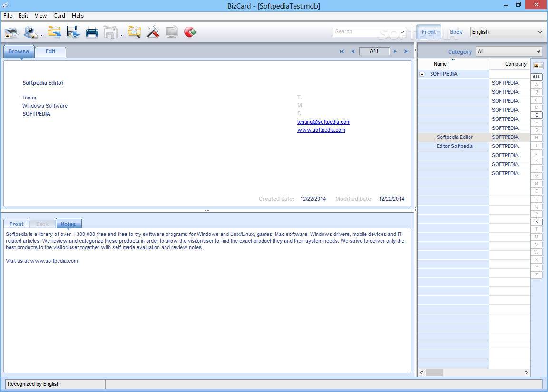Filter contacts by index letter S

[537, 222]
